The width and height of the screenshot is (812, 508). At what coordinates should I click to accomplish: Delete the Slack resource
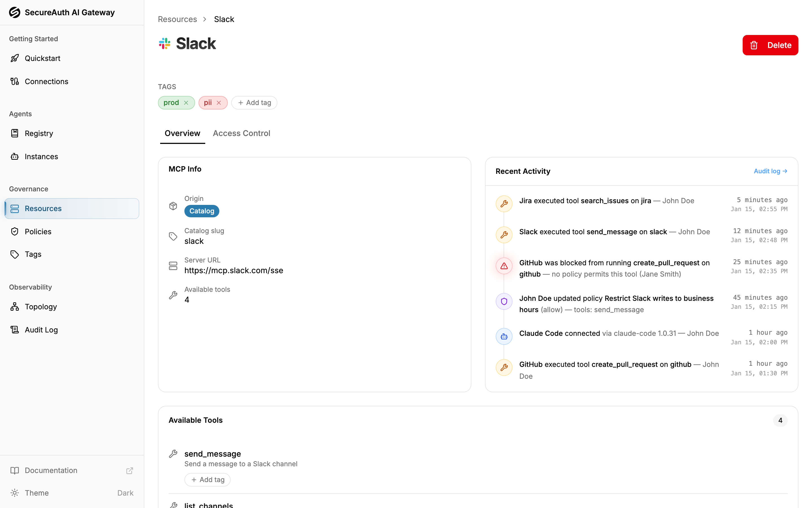770,45
